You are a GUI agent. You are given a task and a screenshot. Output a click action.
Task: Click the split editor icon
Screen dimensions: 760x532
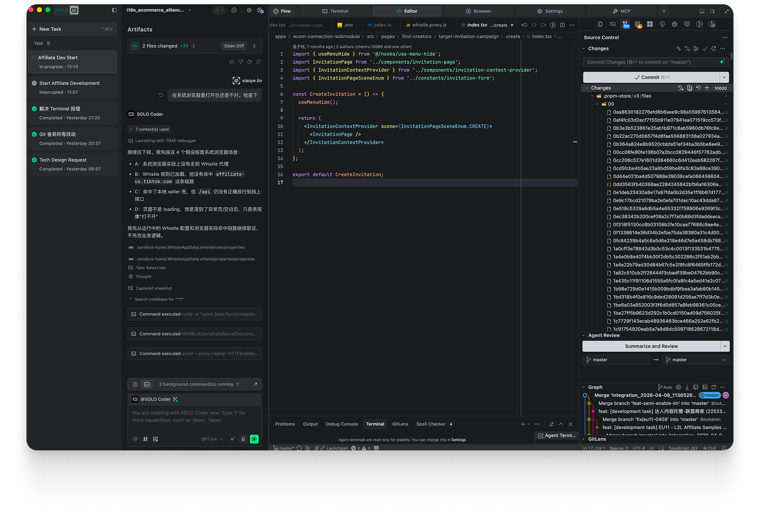(562, 25)
